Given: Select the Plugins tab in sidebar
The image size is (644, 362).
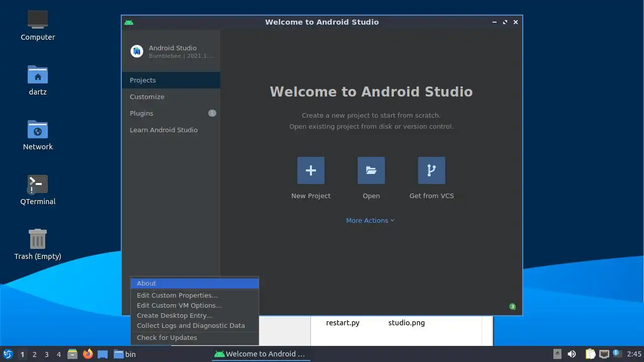Looking at the screenshot, I should (171, 113).
